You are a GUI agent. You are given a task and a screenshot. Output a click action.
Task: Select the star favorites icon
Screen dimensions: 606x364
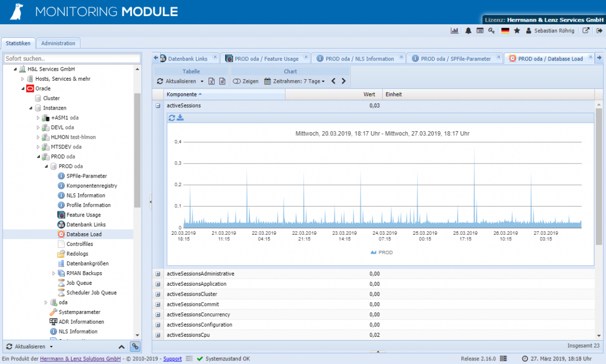pyautogui.click(x=516, y=30)
